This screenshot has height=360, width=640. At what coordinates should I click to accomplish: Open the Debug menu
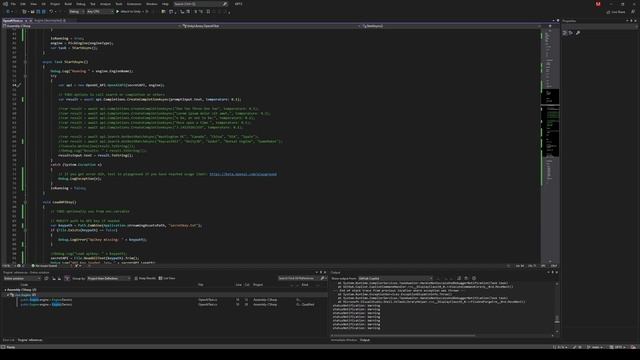(81, 4)
